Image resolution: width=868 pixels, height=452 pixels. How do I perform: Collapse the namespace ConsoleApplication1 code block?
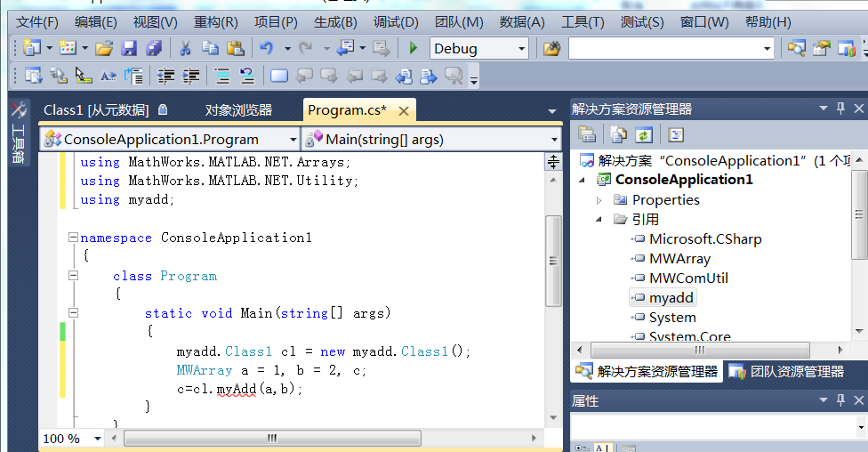click(x=73, y=237)
